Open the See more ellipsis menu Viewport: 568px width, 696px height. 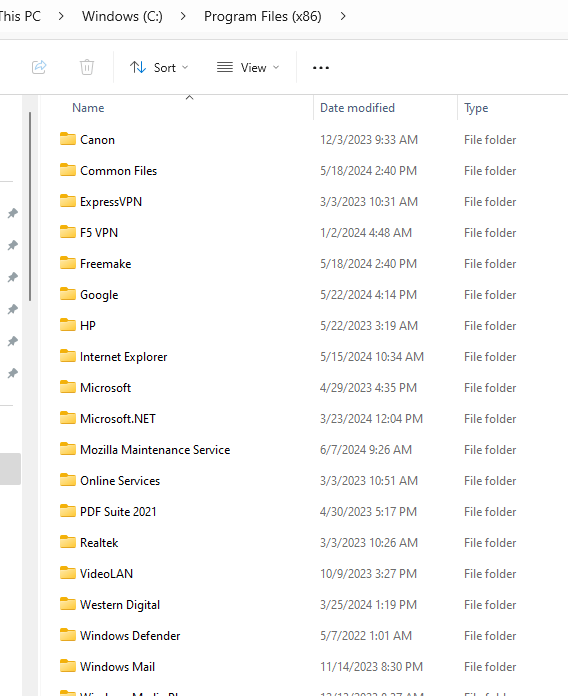[x=321, y=67]
